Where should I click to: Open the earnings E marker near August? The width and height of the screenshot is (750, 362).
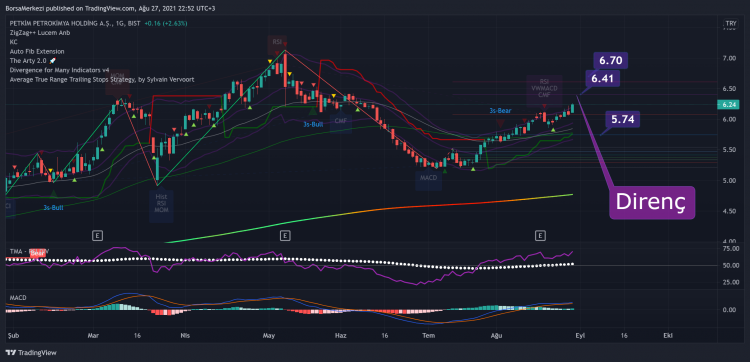tap(540, 235)
